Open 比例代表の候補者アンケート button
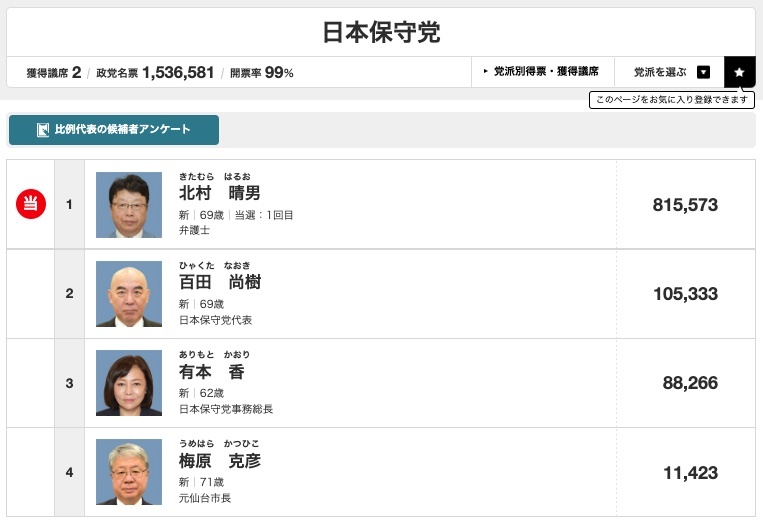763x525 pixels. pos(114,130)
